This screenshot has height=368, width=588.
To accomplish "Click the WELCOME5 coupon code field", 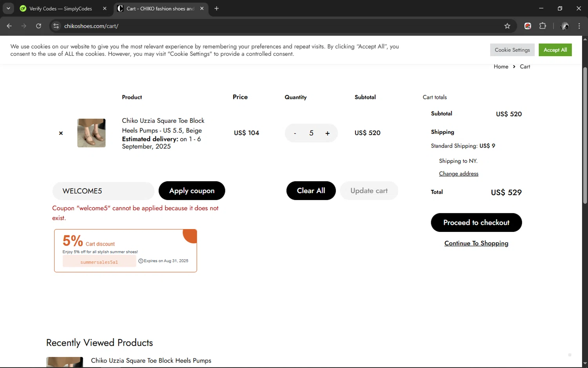I will [103, 191].
